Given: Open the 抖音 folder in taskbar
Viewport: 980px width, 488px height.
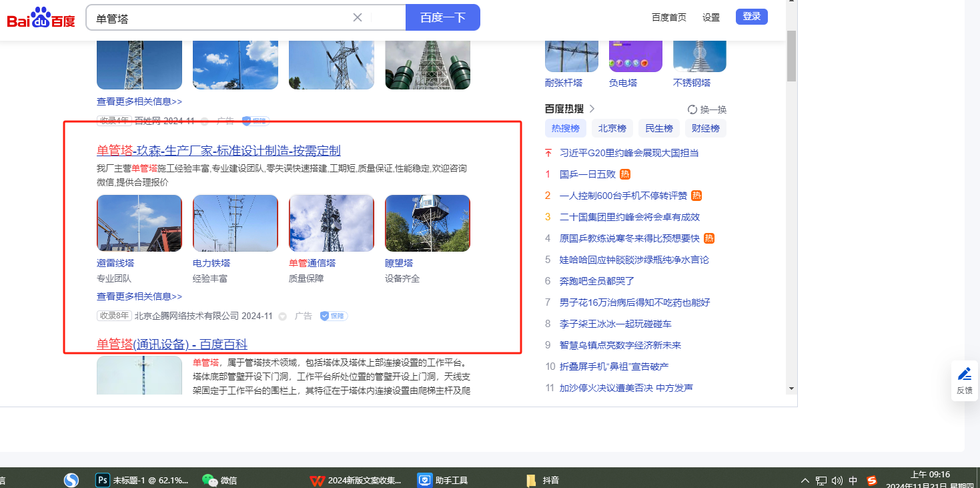Looking at the screenshot, I should (543, 480).
